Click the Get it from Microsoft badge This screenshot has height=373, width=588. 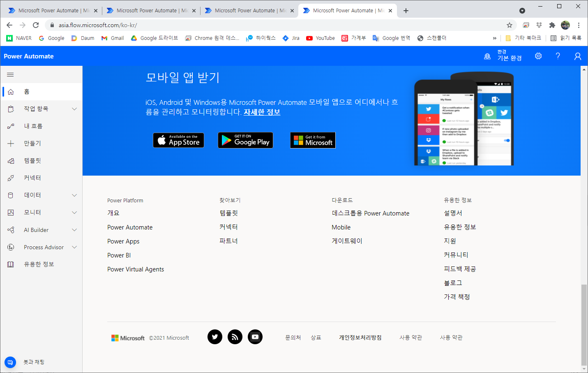point(313,140)
